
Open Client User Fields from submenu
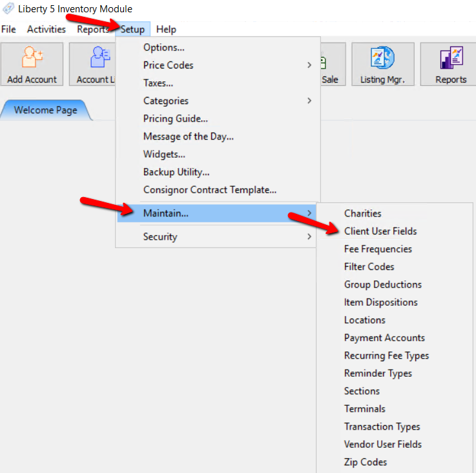tap(395, 231)
